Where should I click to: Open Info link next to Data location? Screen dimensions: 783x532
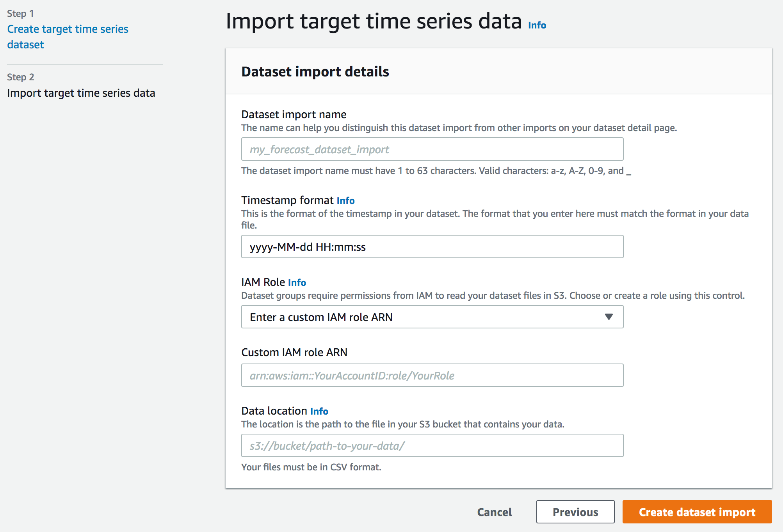pos(319,411)
